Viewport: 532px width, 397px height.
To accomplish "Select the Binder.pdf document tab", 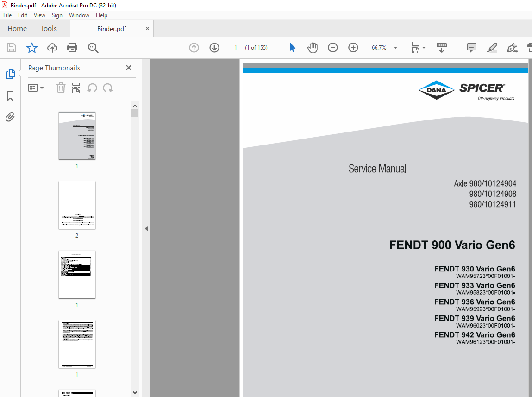I will tap(112, 29).
